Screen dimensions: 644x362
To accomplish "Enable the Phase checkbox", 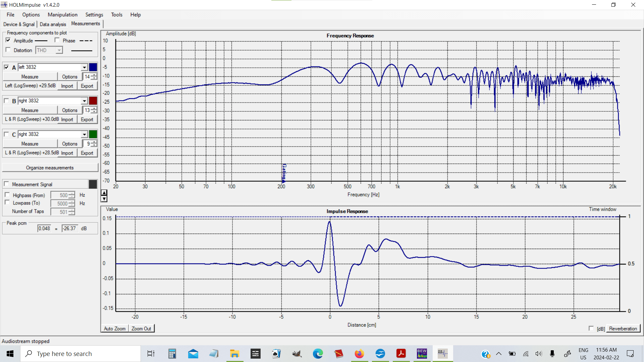I will [57, 40].
